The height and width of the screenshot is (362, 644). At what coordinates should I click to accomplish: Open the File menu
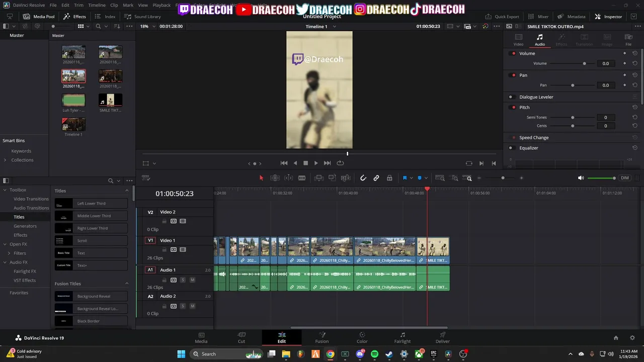coord(53,5)
